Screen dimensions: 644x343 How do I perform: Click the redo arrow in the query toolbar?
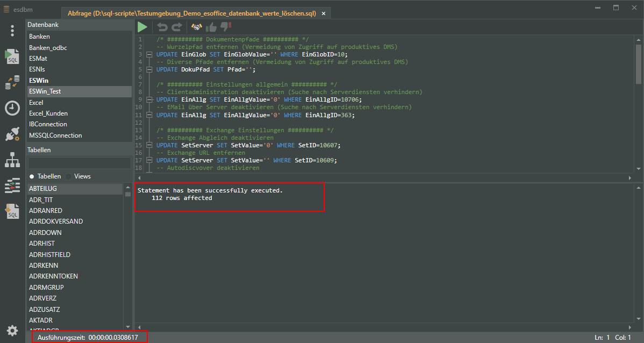[x=176, y=27]
